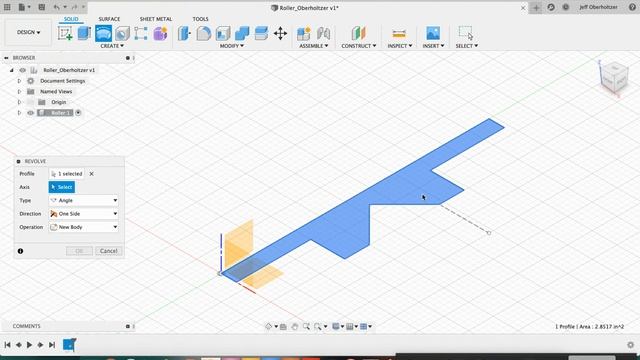Open the Inspect dropdown menu
The image size is (640, 360).
[x=400, y=46]
